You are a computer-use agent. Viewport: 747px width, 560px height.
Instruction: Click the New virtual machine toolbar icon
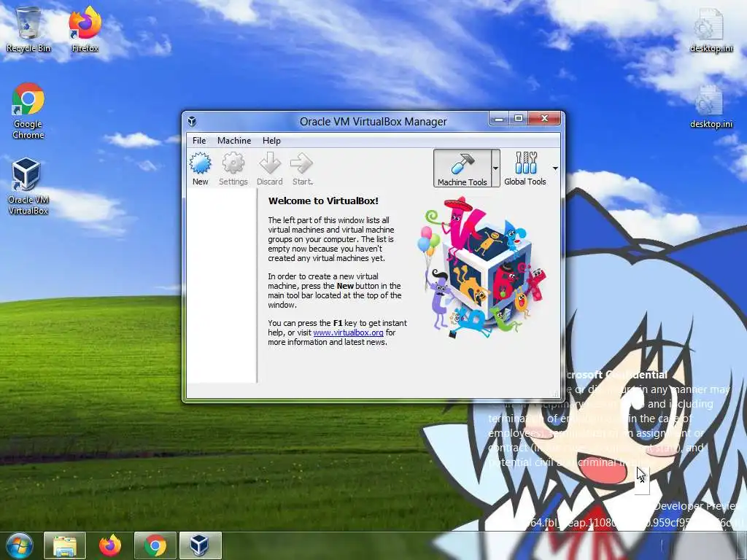tap(200, 168)
